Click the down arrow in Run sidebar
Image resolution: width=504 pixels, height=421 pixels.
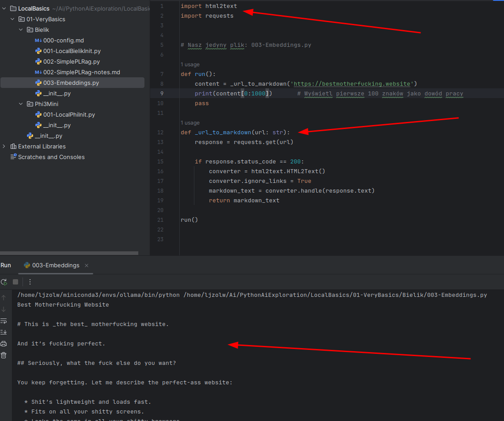click(x=4, y=309)
